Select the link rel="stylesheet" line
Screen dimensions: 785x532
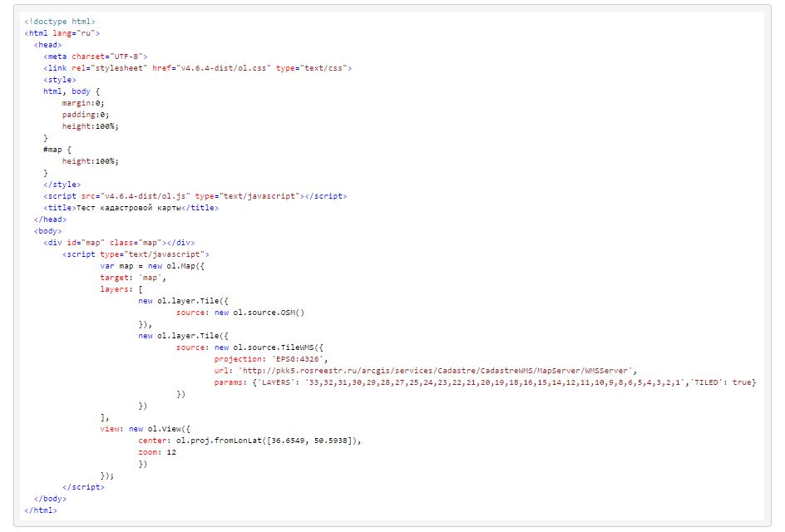197,68
